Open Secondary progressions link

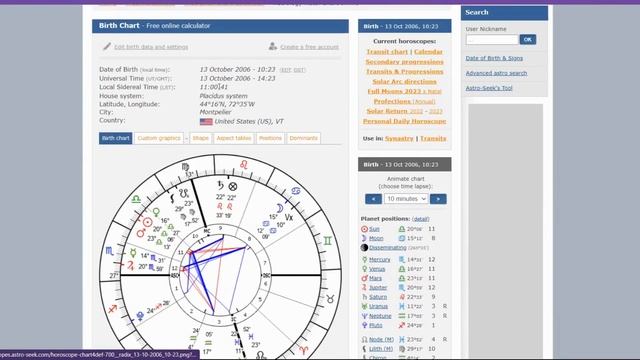(404, 62)
